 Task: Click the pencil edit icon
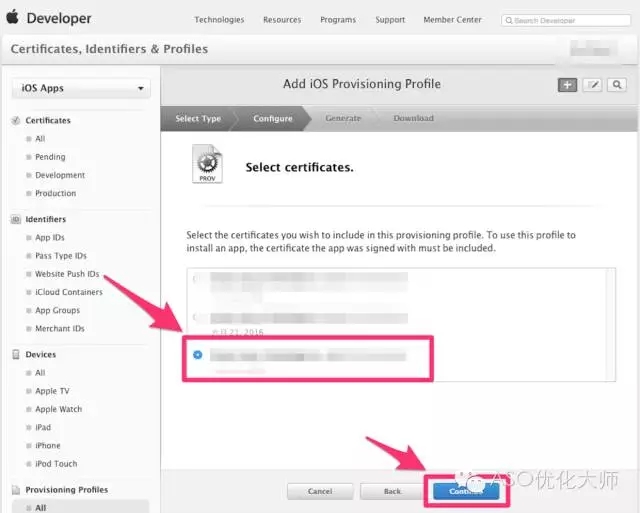click(592, 85)
